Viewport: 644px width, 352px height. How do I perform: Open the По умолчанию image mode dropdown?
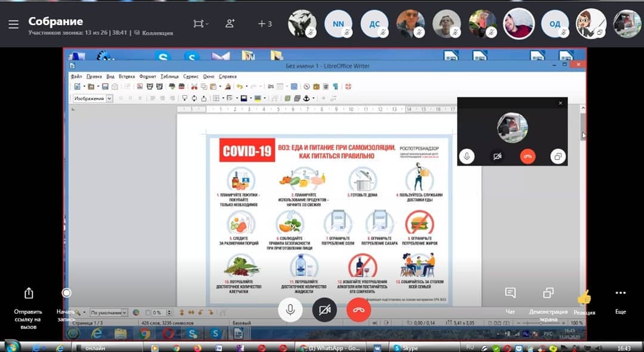click(109, 313)
